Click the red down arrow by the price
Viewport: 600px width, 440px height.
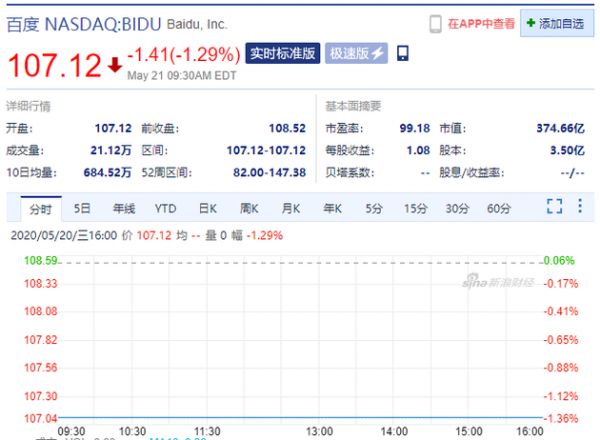coord(114,66)
